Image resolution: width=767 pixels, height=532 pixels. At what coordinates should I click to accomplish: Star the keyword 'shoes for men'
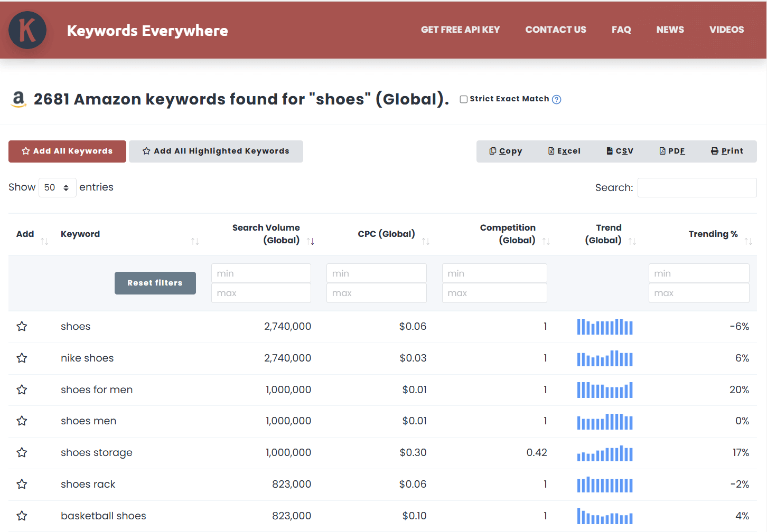22,389
